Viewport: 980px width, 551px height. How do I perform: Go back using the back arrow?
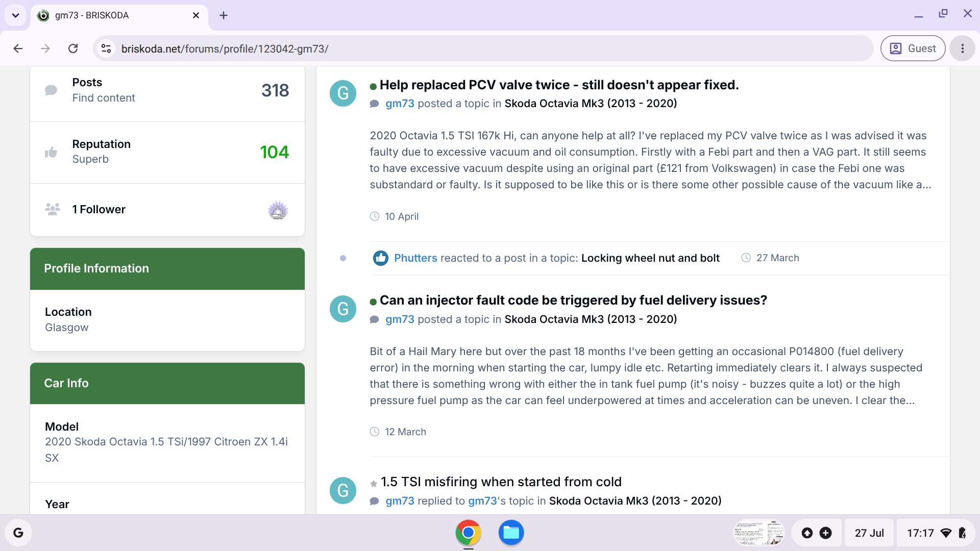click(x=18, y=48)
